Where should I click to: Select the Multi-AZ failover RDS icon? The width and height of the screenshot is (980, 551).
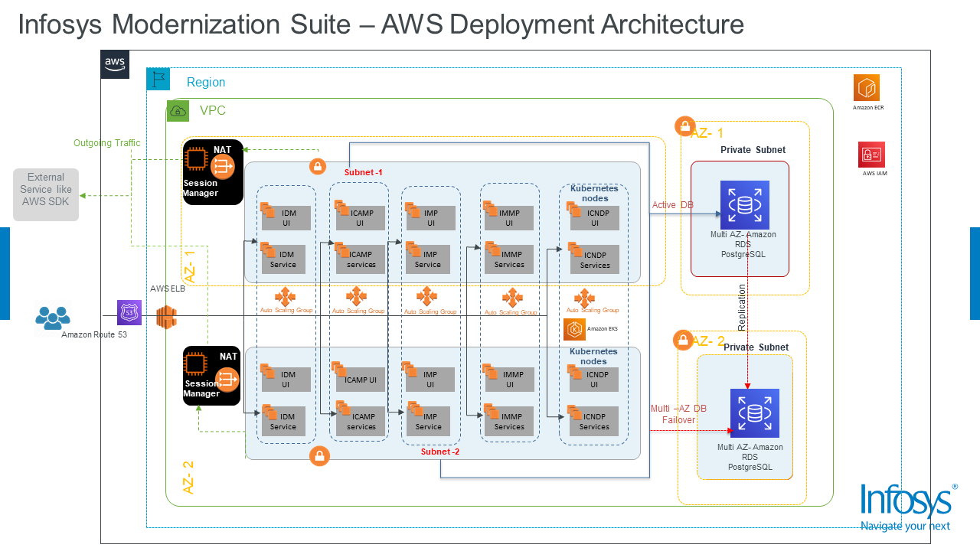pyautogui.click(x=754, y=413)
